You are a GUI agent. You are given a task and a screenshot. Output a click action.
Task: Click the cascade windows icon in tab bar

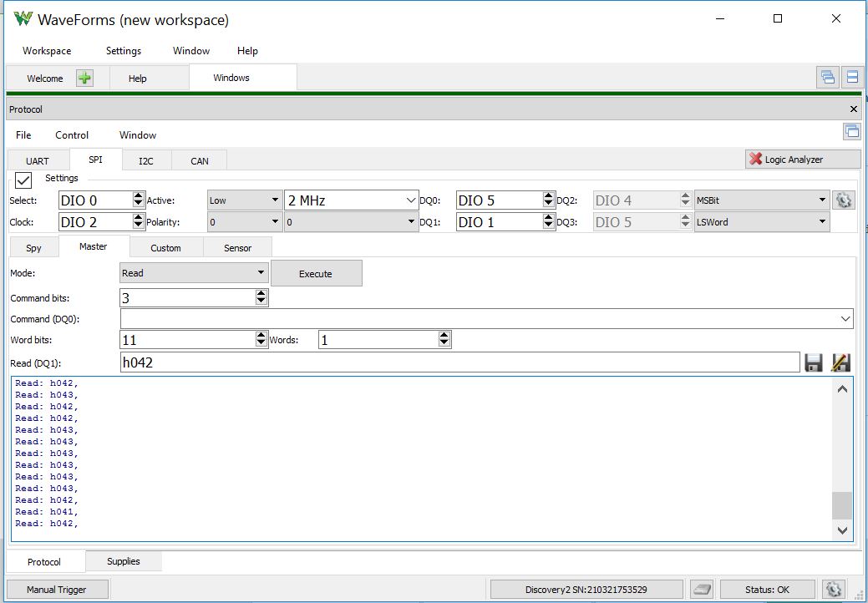click(828, 77)
